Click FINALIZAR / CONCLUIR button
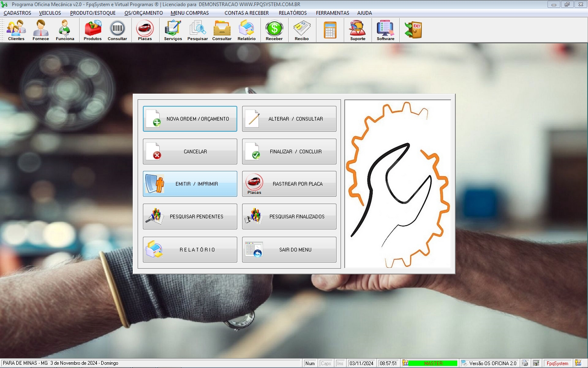588x368 pixels. click(289, 152)
